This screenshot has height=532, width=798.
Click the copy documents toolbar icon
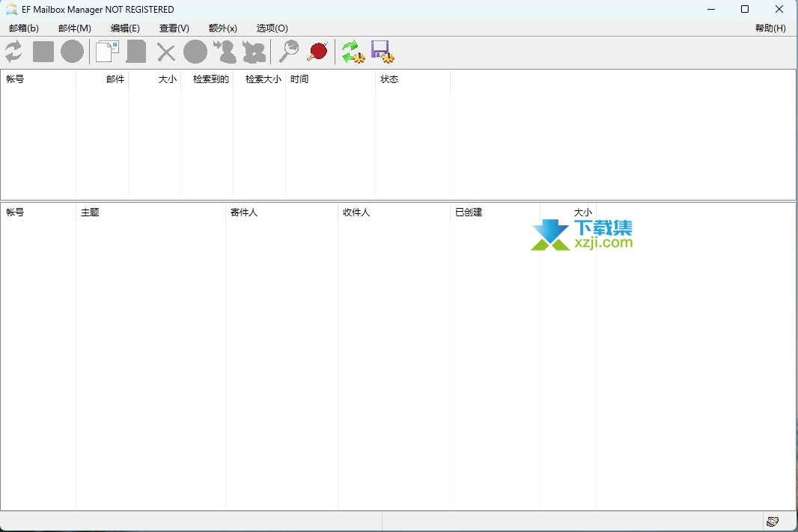click(x=107, y=52)
